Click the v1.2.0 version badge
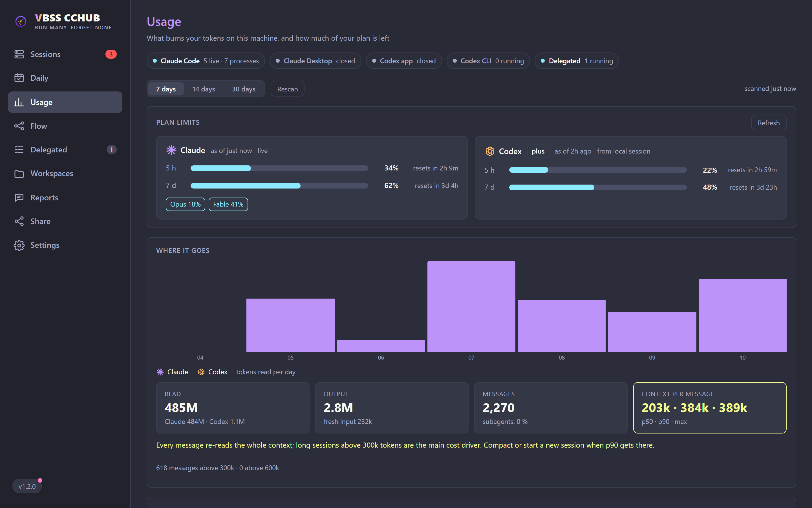 pos(27,486)
